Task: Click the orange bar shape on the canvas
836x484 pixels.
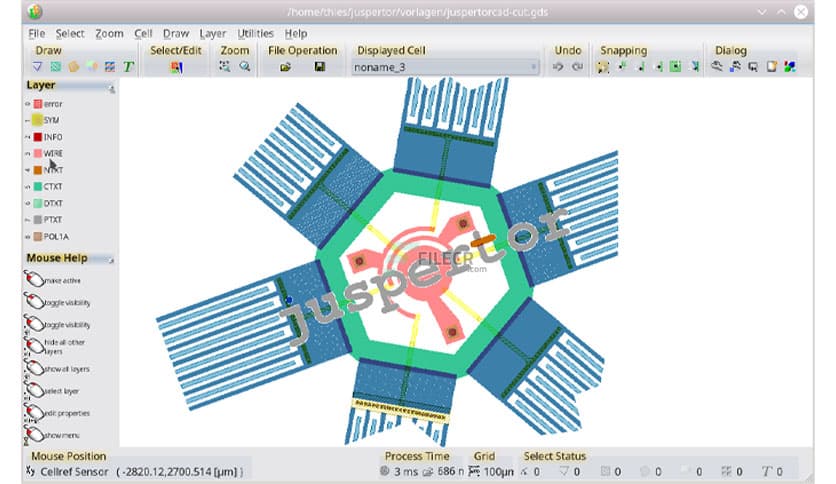Action: [483, 241]
